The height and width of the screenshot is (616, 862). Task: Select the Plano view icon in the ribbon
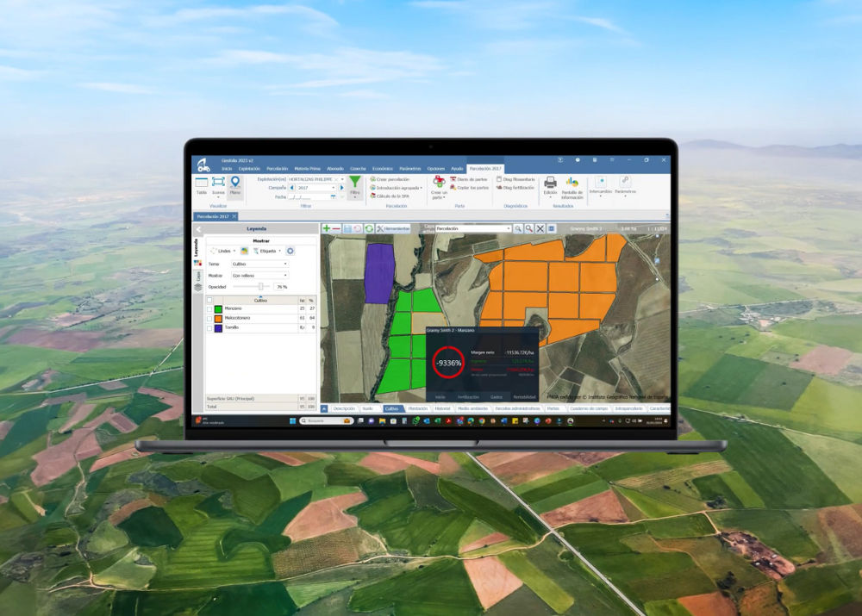coord(235,185)
